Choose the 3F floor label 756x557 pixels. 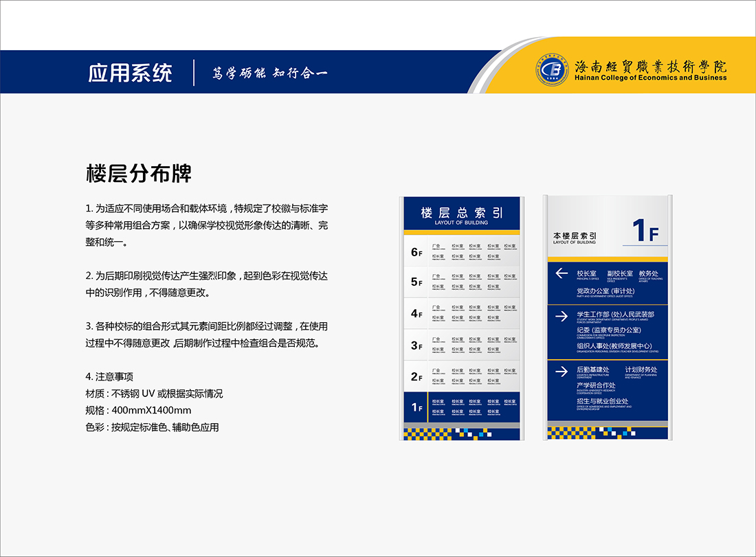click(416, 345)
